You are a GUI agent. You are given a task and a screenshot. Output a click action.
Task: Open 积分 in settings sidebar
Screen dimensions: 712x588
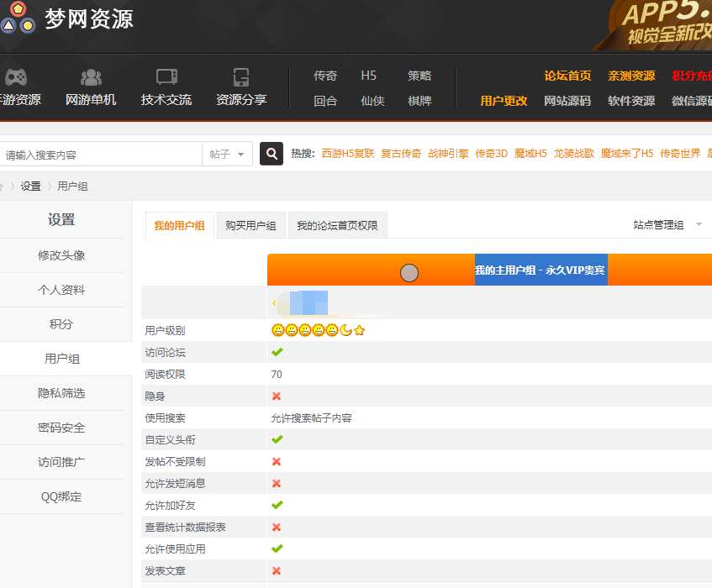click(61, 324)
